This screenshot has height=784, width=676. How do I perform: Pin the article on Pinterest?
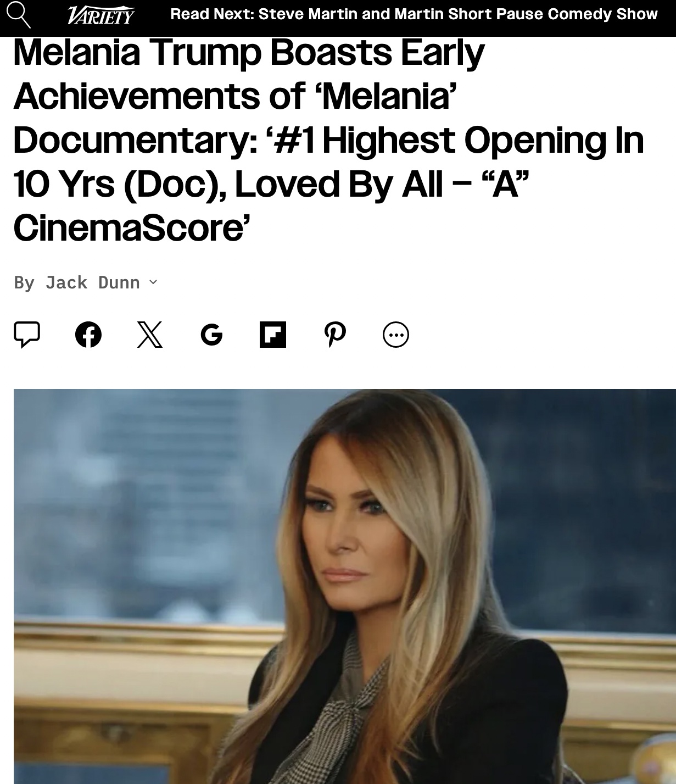click(335, 335)
